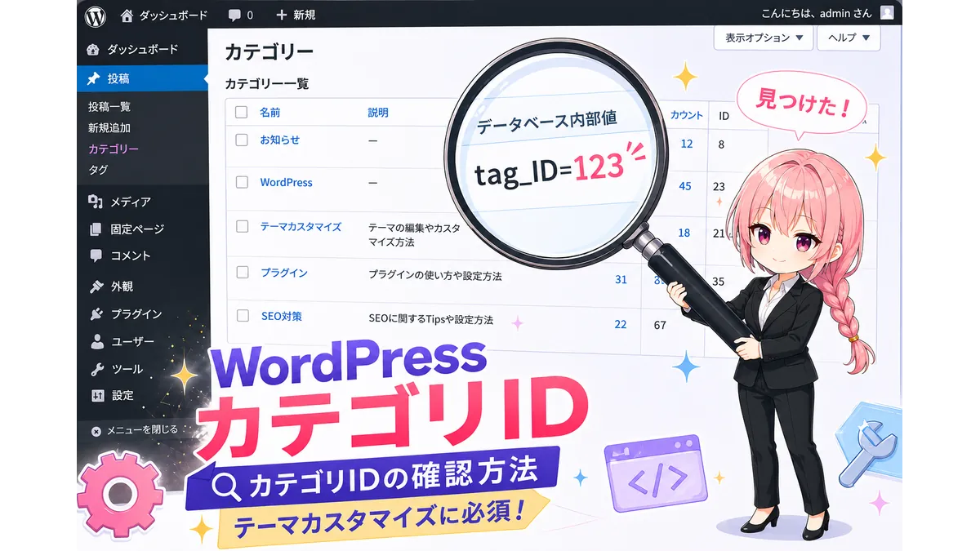
Task: Click description プラグインの使い方や設定方法
Action: click(434, 276)
